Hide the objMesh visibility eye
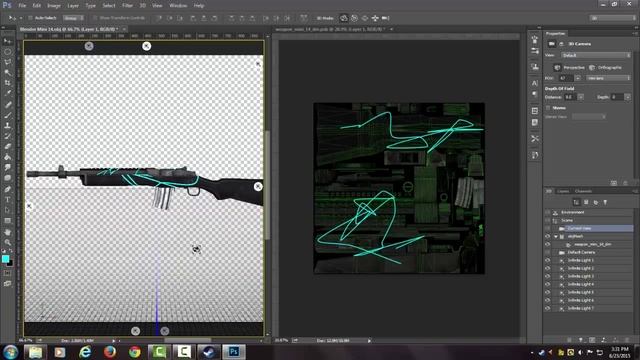640x360 pixels. point(547,236)
